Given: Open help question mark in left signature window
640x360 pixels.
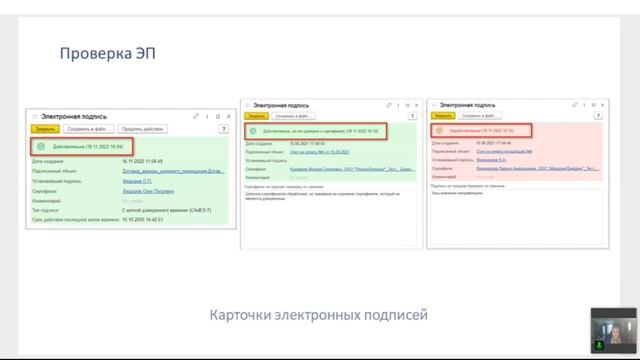Looking at the screenshot, I should (x=223, y=129).
